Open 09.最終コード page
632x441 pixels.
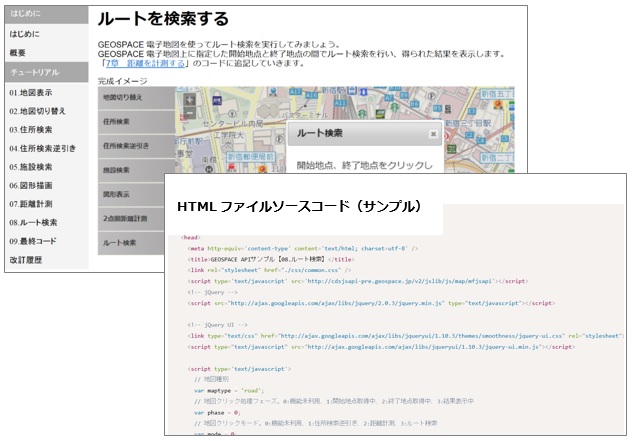tap(33, 241)
